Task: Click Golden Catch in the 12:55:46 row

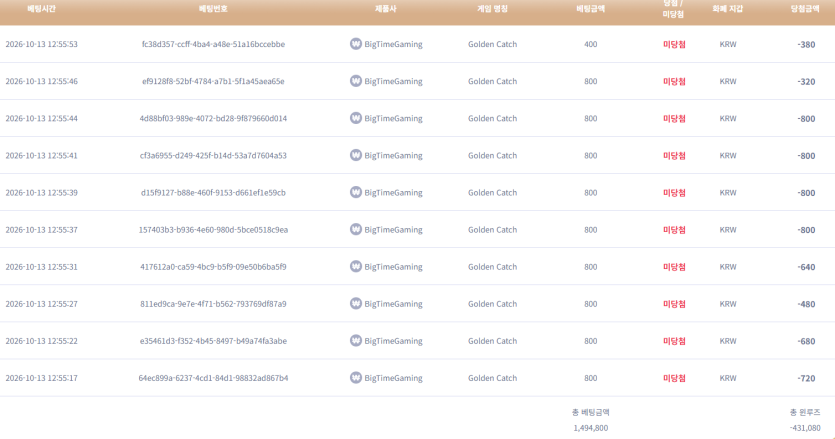Action: click(493, 82)
